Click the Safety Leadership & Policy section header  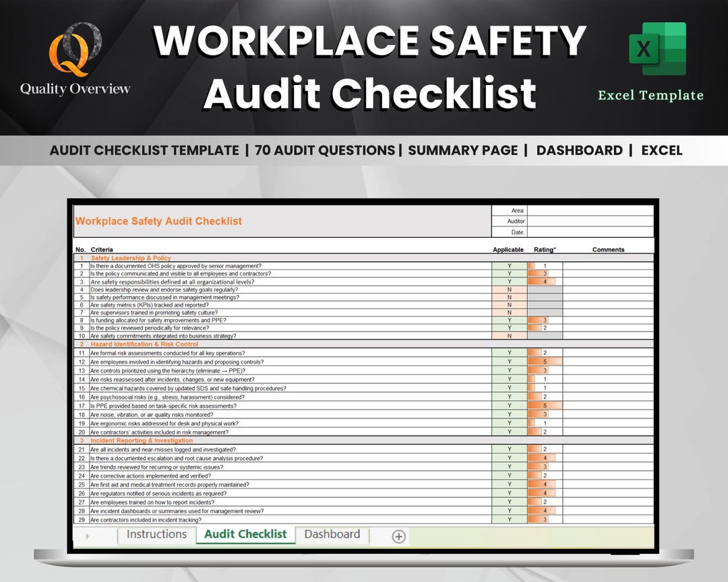(x=130, y=257)
